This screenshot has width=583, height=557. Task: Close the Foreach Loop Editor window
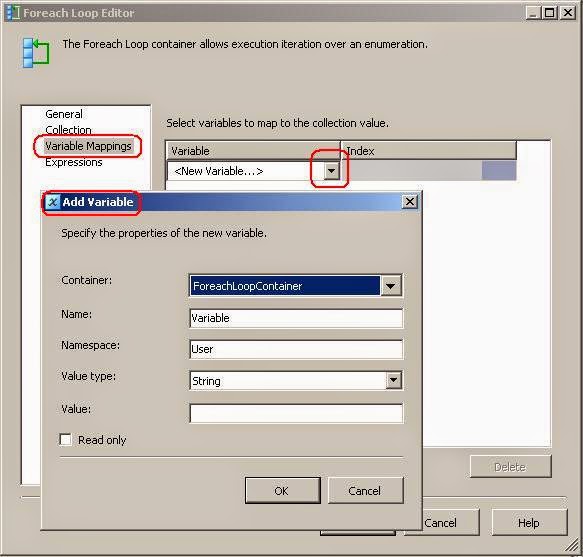pos(568,13)
